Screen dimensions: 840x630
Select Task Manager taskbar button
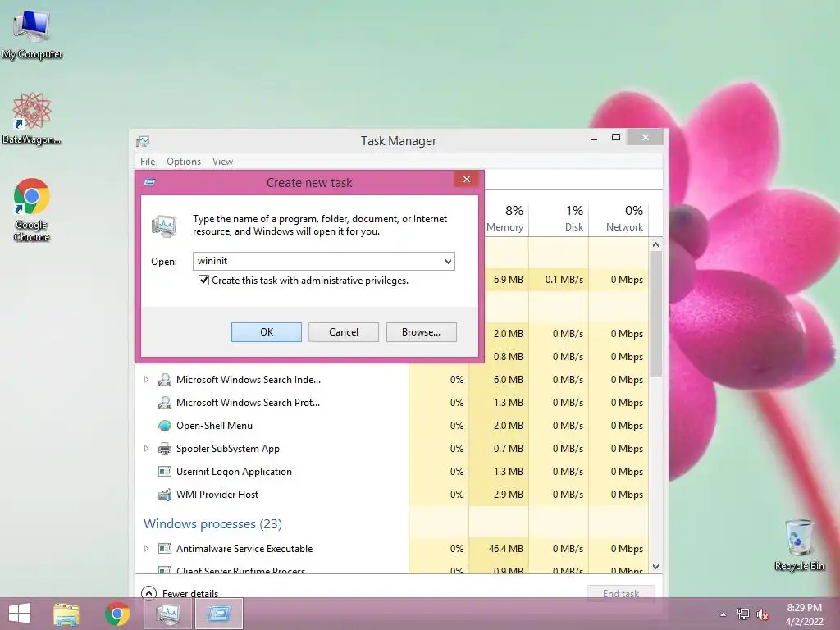pyautogui.click(x=168, y=614)
